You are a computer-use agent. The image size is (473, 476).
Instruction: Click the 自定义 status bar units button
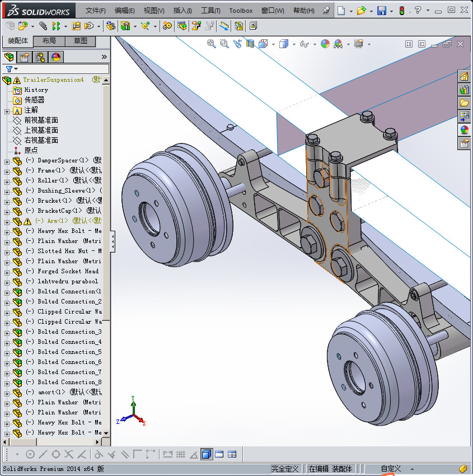[391, 469]
